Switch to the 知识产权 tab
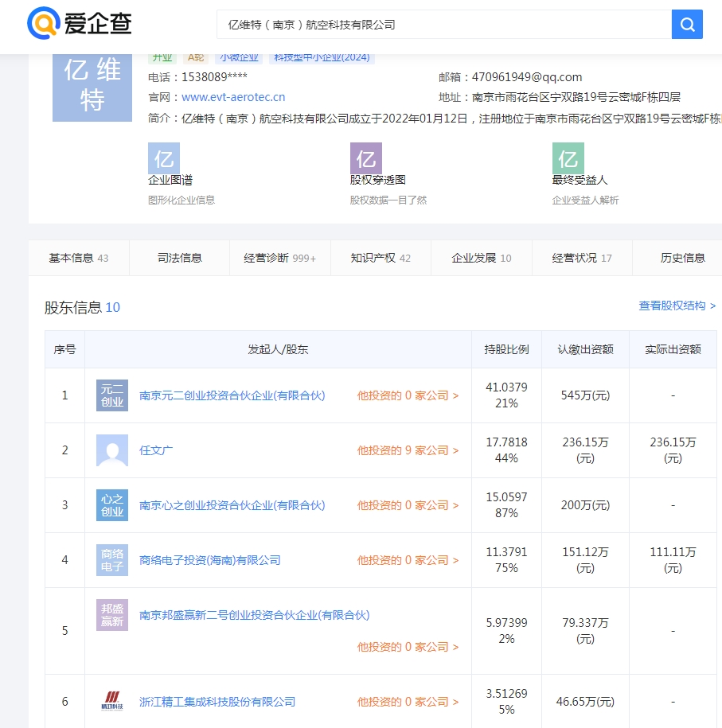Viewport: 722px width, 728px height. coord(381,258)
